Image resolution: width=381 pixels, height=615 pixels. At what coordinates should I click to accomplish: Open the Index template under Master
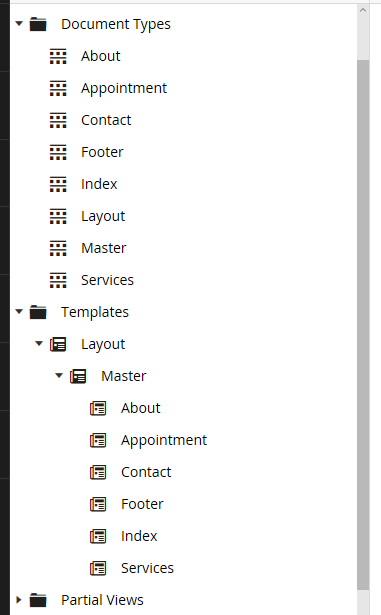coord(139,536)
